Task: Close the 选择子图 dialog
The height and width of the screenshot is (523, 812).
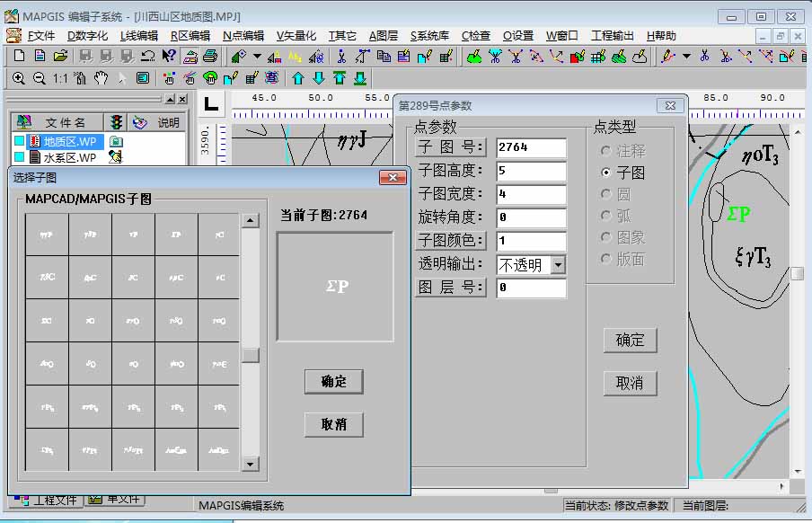Action: pos(393,178)
